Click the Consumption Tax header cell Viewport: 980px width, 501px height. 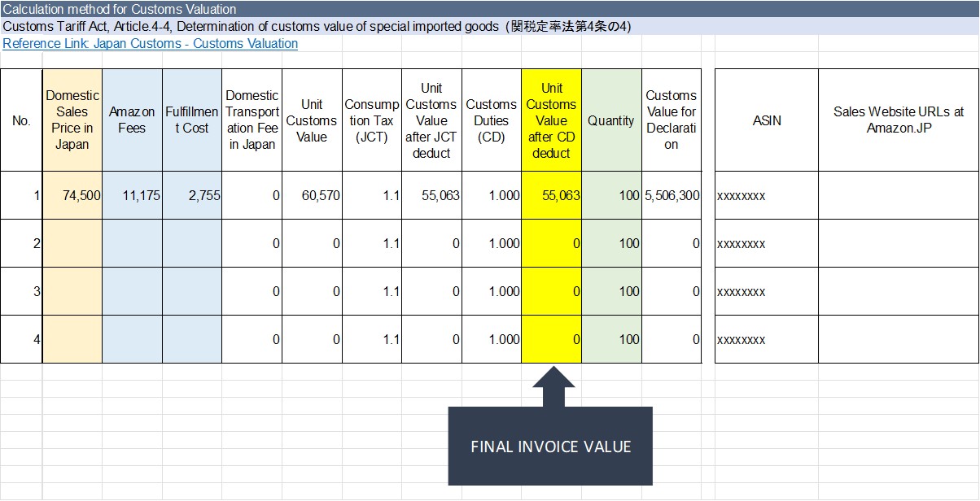point(371,118)
